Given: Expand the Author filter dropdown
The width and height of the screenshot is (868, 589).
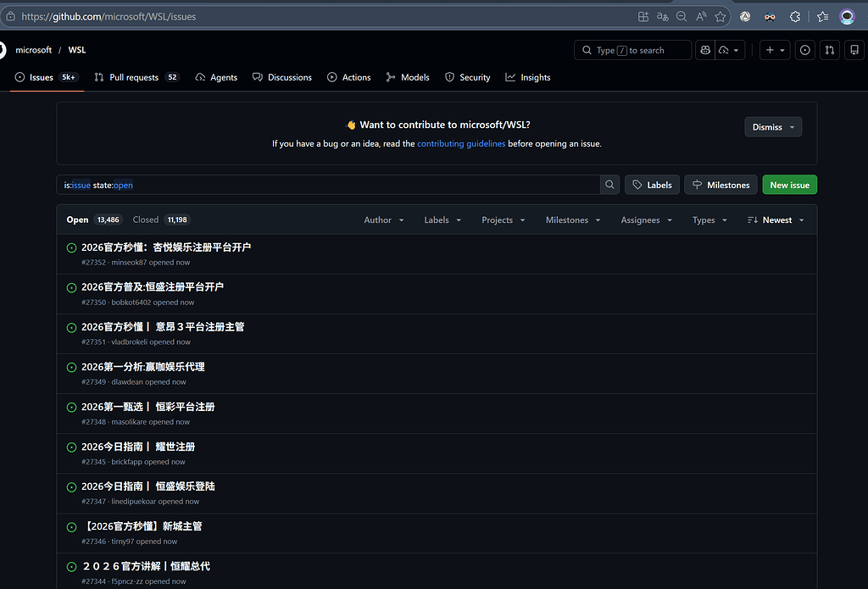Looking at the screenshot, I should click(384, 219).
